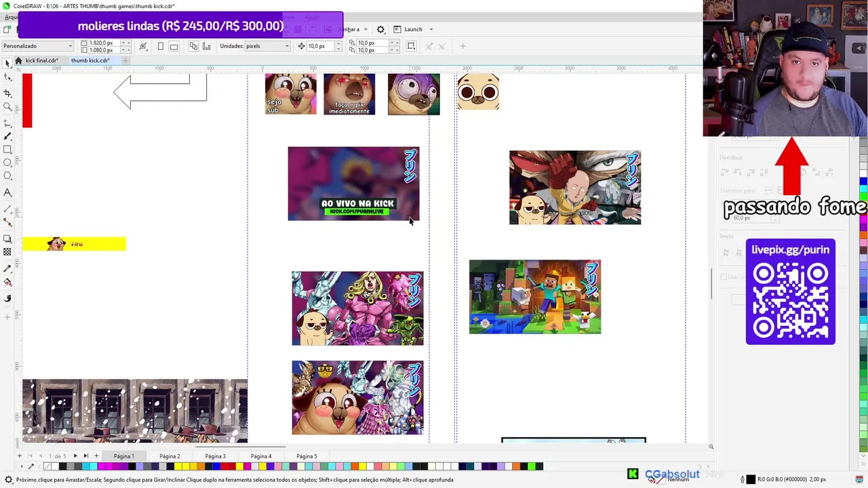
Task: Click the palette eyedropper icon
Action: coord(31,466)
